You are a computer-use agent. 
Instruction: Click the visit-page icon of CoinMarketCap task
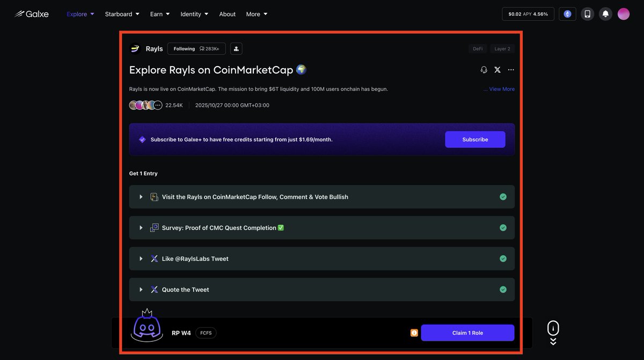[154, 197]
